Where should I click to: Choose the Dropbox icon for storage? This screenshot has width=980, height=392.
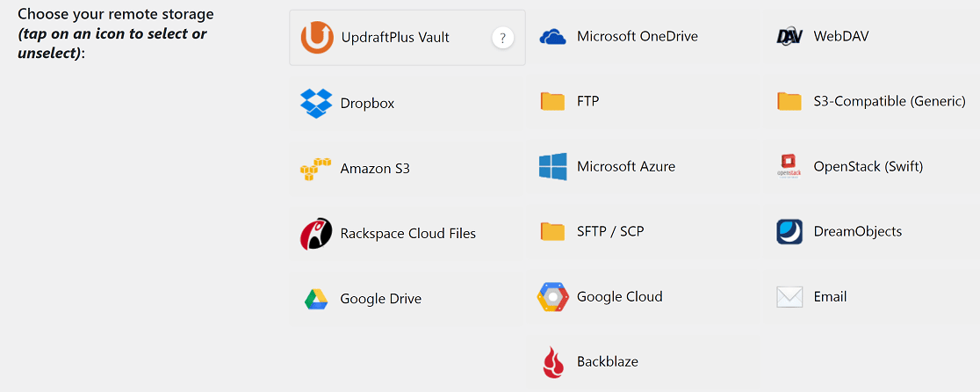coord(316,104)
